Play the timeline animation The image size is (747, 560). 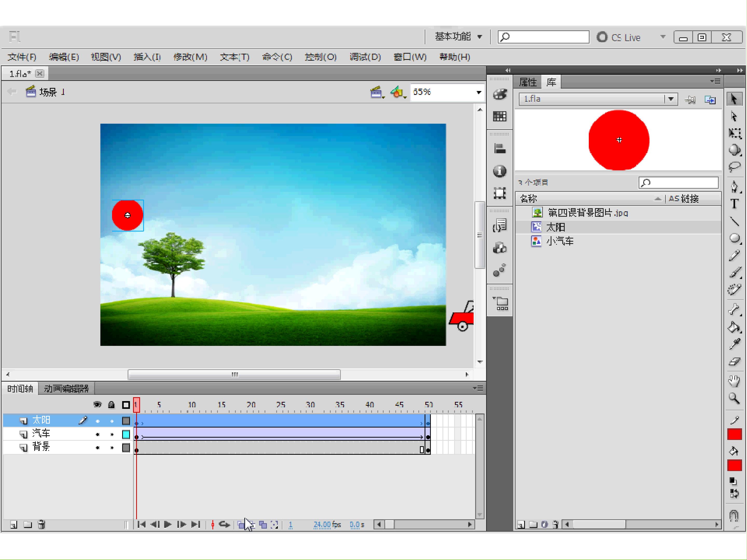point(168,524)
